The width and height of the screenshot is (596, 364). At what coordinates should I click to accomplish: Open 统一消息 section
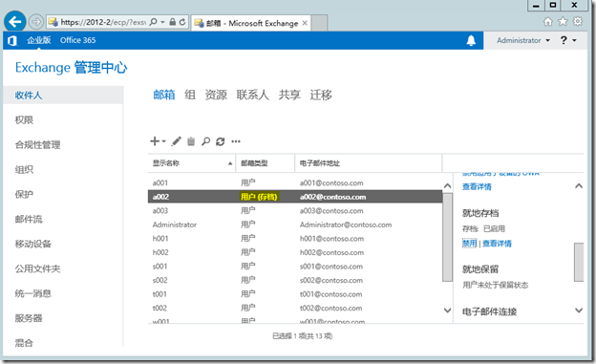click(x=33, y=293)
